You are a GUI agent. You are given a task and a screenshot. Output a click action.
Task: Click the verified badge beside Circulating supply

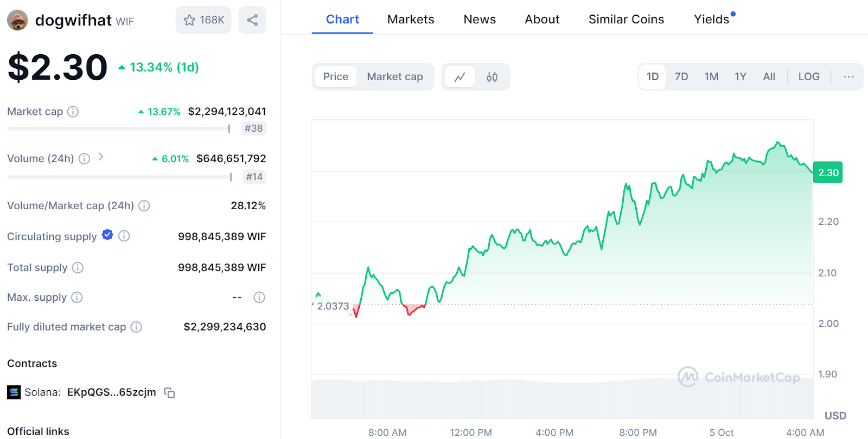pyautogui.click(x=107, y=235)
